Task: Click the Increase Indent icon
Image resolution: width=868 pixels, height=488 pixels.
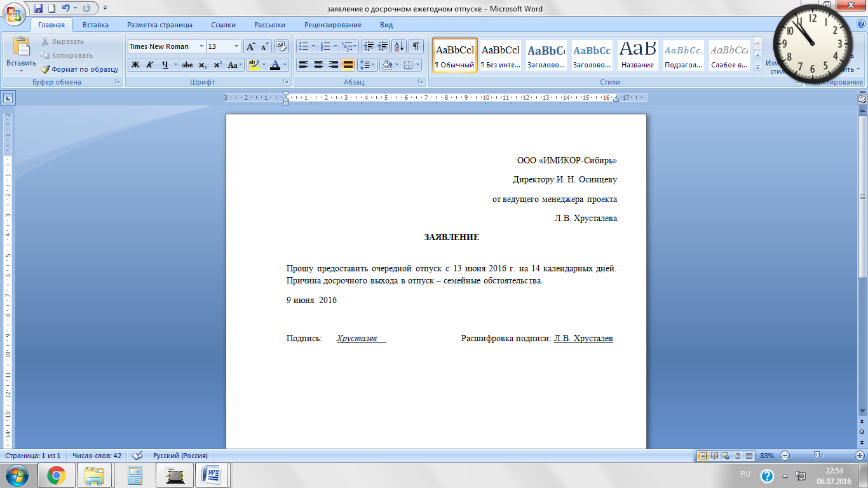Action: pos(383,46)
